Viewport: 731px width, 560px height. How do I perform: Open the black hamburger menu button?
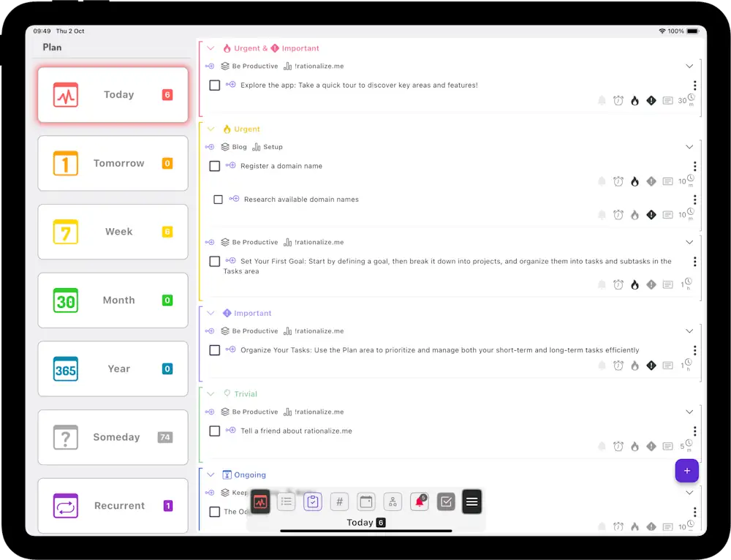(x=472, y=502)
